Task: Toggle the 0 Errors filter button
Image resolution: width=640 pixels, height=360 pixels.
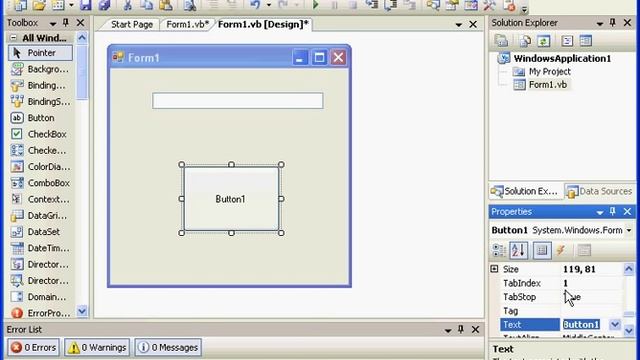Action: pos(33,347)
